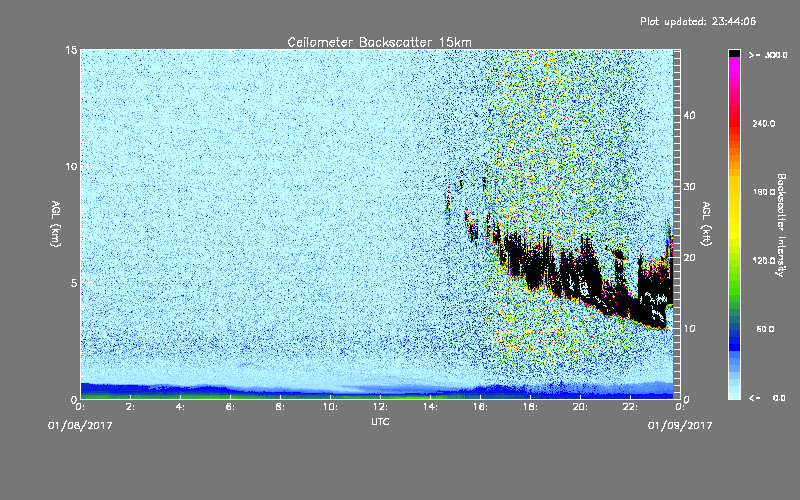Click the "5" km altitude tick label
The height and width of the screenshot is (500, 800).
(x=74, y=283)
